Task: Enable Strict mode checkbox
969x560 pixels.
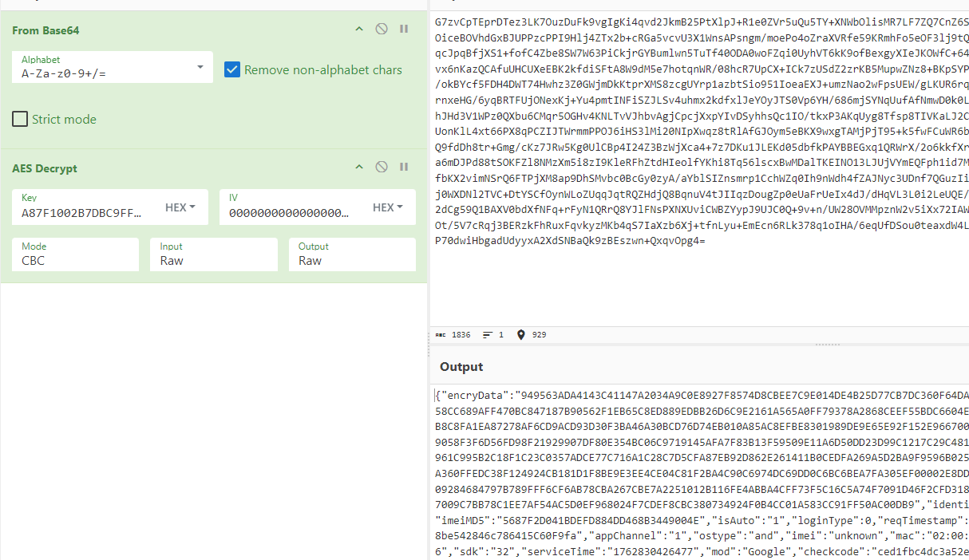Action: pos(20,120)
